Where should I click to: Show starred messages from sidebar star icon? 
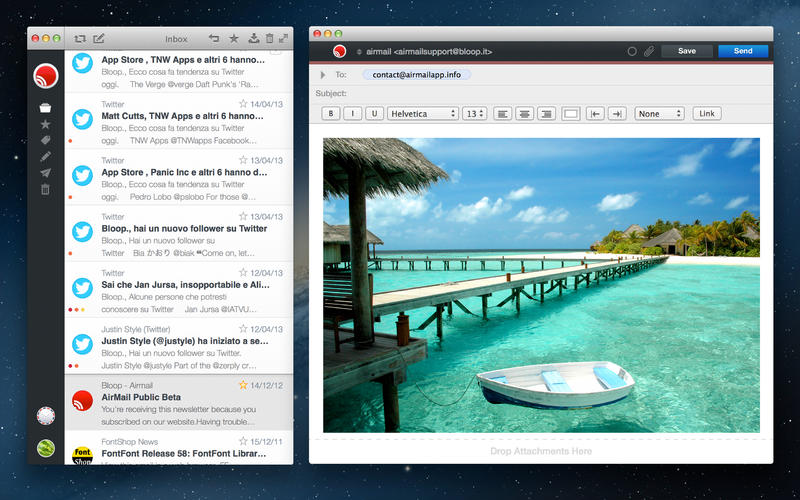click(45, 124)
